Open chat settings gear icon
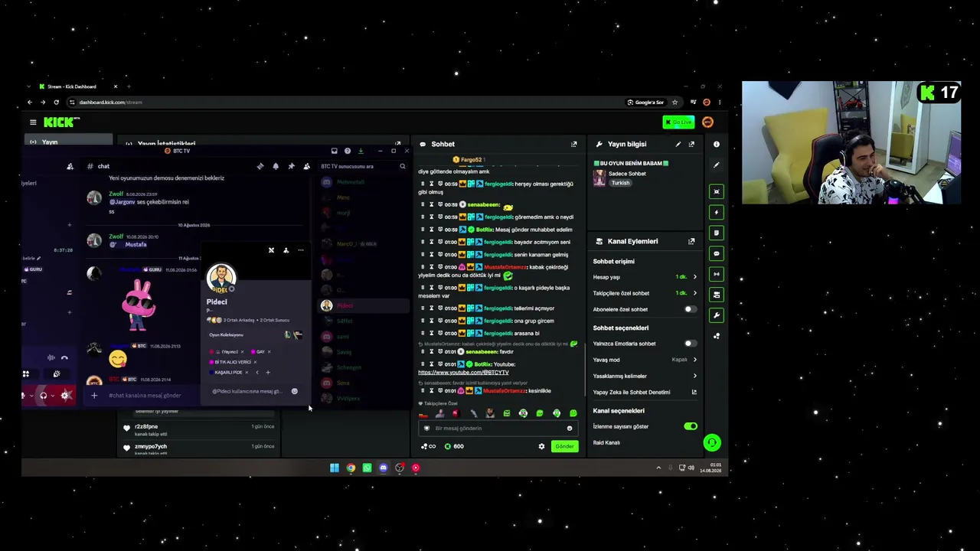The width and height of the screenshot is (980, 551). pos(541,446)
